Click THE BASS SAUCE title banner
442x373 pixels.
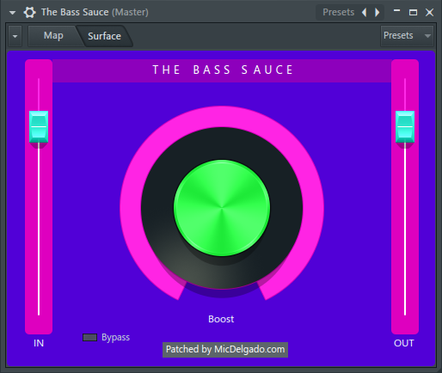(222, 70)
